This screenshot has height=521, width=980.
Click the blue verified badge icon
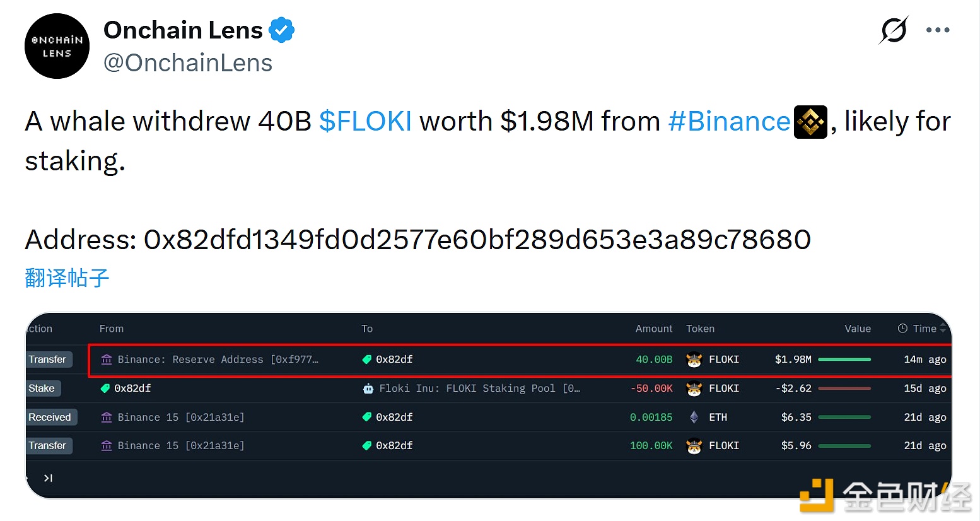tap(281, 30)
